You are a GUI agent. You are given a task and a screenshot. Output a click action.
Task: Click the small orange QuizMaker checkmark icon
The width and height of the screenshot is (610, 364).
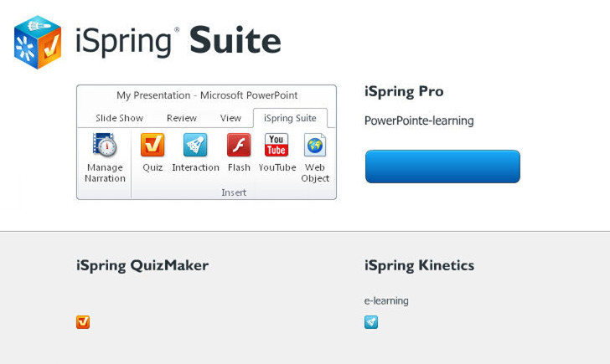point(83,322)
